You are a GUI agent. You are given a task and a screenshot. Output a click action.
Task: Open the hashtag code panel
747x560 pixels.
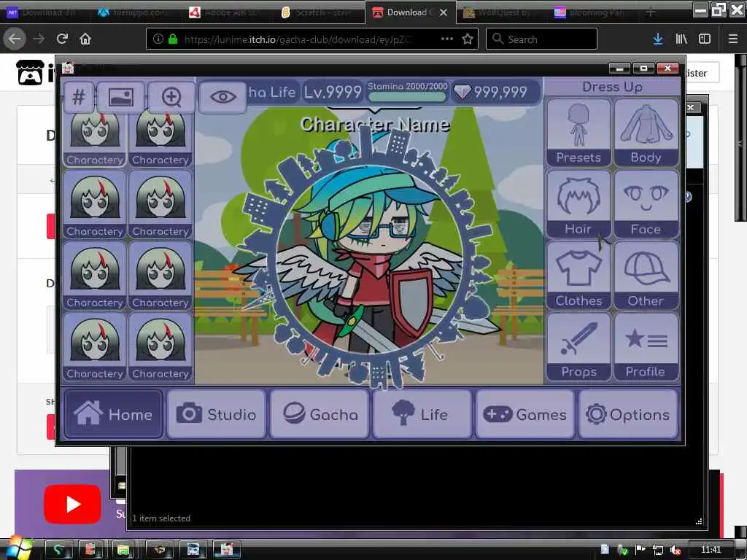pyautogui.click(x=79, y=97)
